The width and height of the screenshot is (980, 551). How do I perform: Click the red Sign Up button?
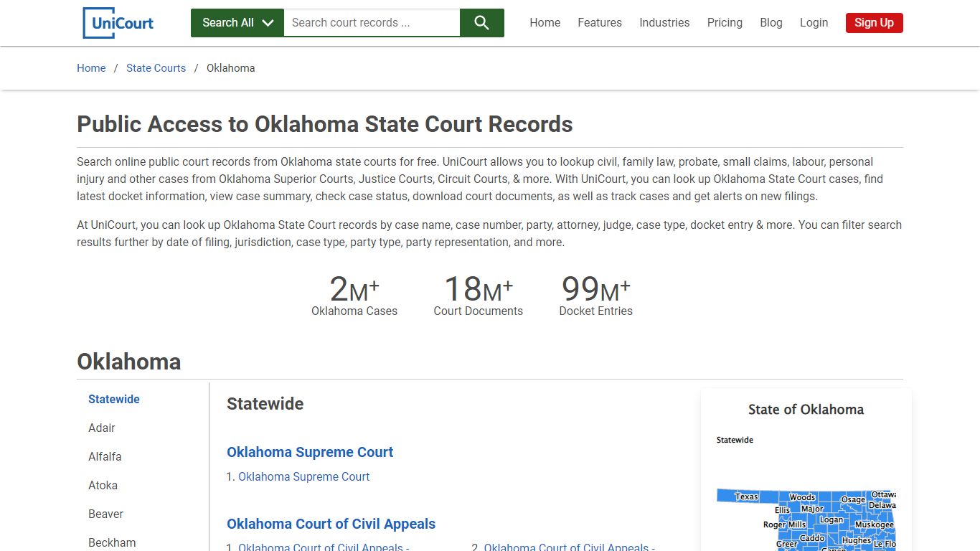pyautogui.click(x=875, y=23)
